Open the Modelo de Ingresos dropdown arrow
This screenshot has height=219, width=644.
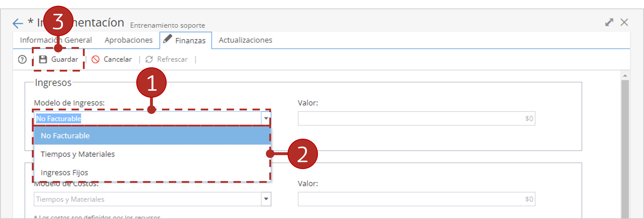click(266, 118)
